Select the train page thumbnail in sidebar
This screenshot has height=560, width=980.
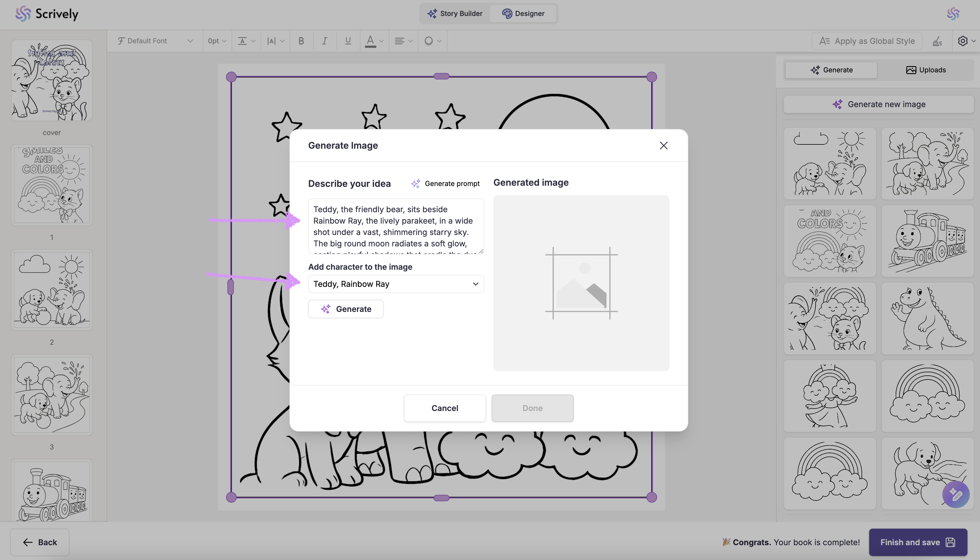pos(52,491)
